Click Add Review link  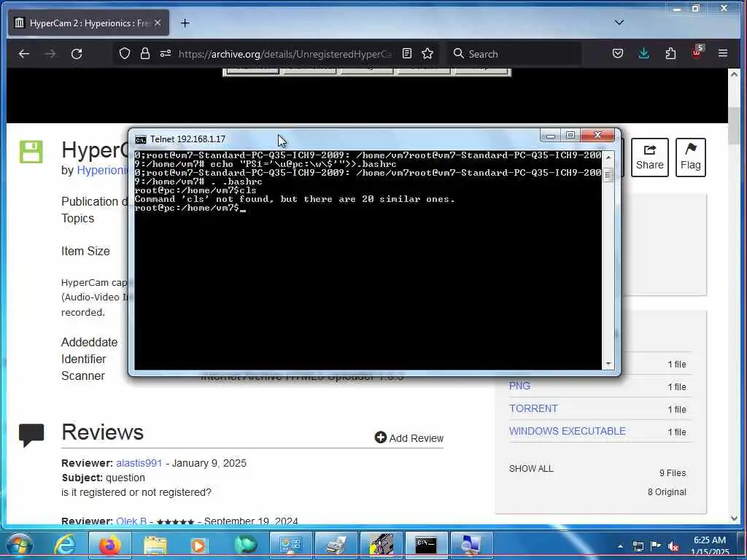coord(409,438)
